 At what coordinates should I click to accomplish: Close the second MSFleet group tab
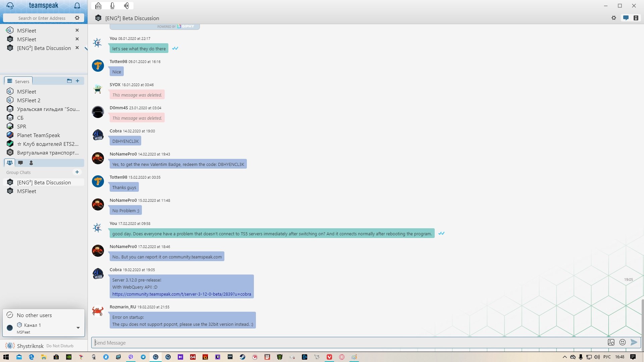coord(77,39)
